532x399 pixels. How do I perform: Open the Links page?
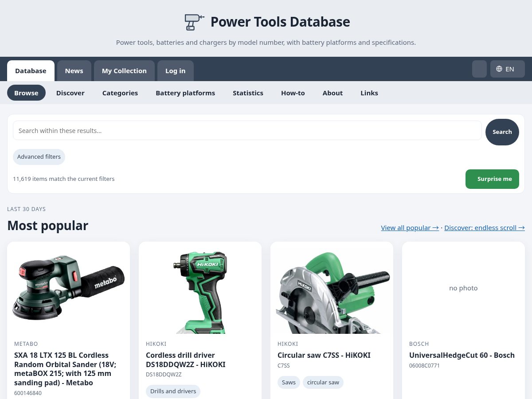(x=369, y=93)
